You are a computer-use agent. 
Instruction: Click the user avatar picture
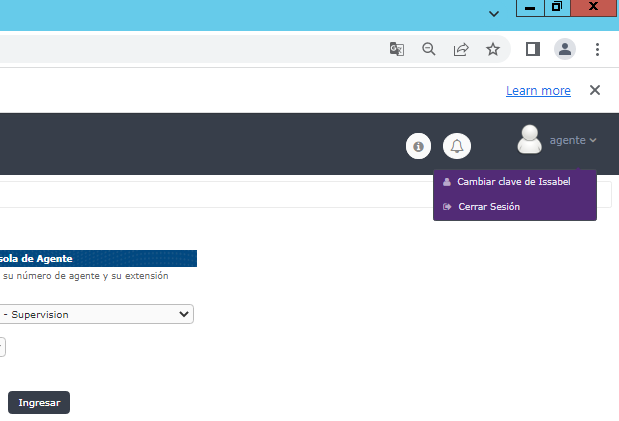click(529, 140)
